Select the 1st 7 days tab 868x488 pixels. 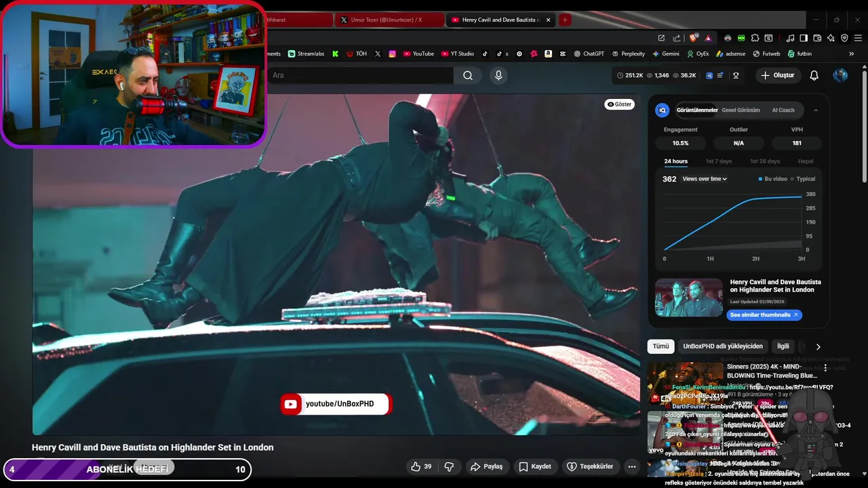coord(719,161)
